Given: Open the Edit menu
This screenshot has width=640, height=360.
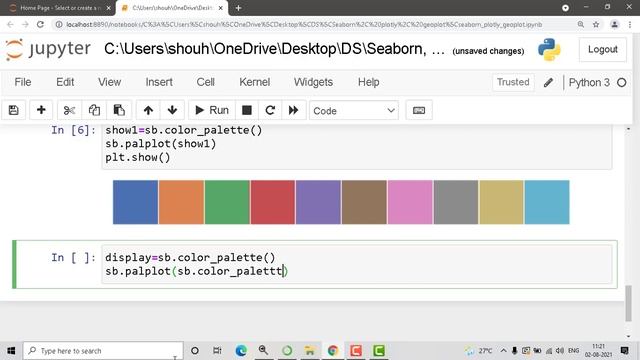Looking at the screenshot, I should point(65,82).
